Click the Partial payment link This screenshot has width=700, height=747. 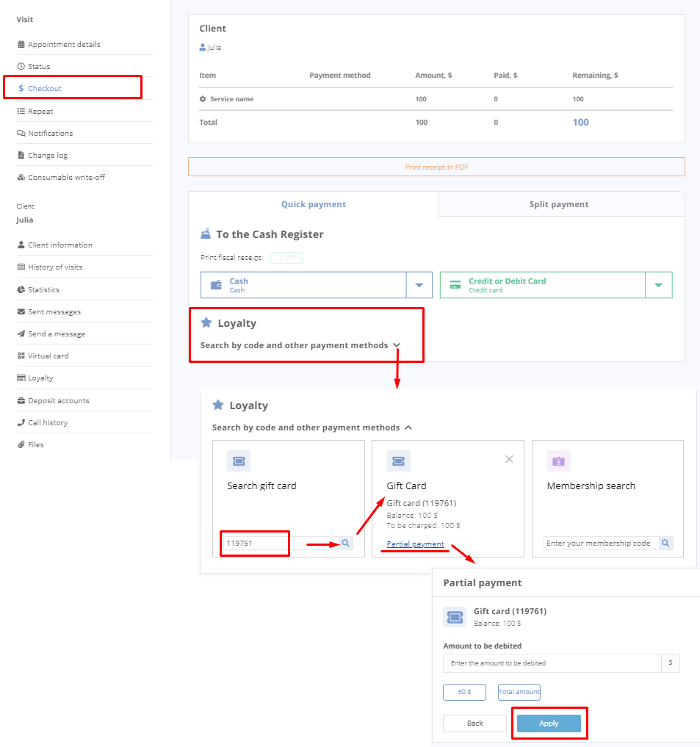415,544
